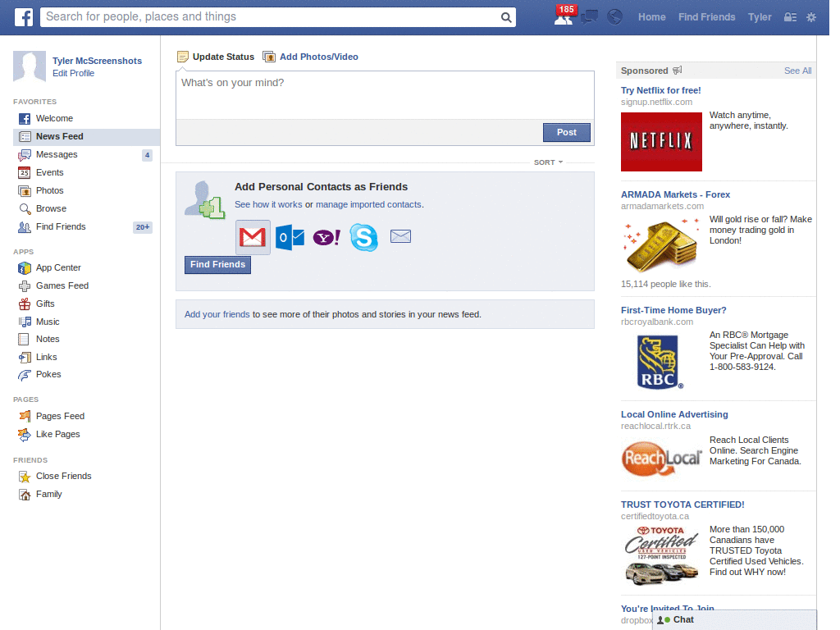The height and width of the screenshot is (630, 840).
Task: Click the Events calendar icon
Action: click(24, 172)
